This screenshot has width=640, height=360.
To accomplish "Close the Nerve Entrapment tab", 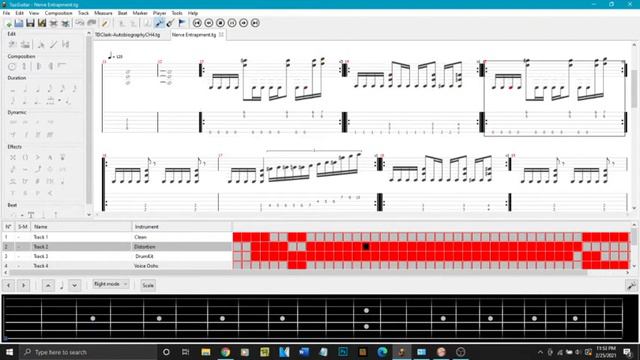I will [221, 35].
